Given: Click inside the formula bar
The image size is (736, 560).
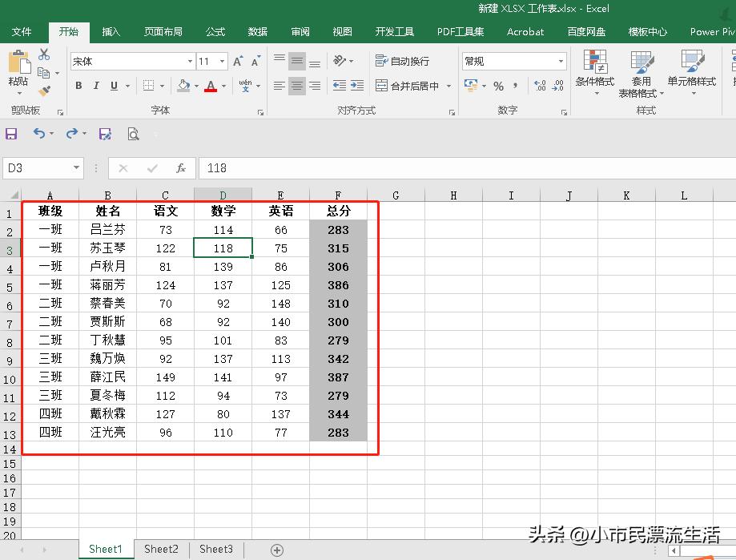Looking at the screenshot, I should click(320, 168).
